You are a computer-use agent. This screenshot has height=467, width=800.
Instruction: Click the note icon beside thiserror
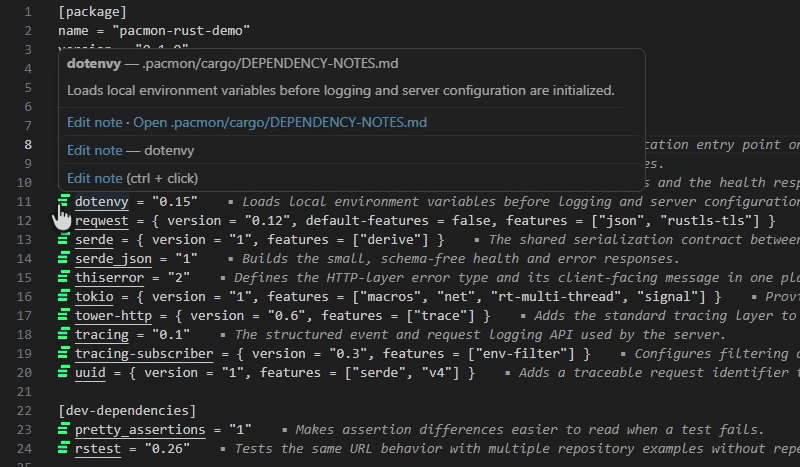[63, 277]
